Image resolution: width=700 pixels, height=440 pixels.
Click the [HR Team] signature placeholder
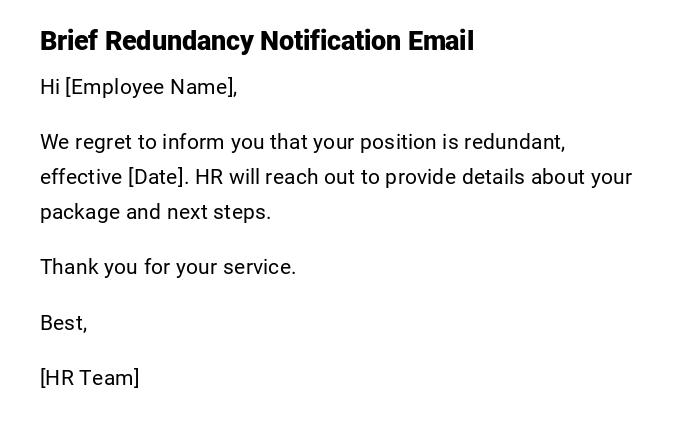click(90, 378)
